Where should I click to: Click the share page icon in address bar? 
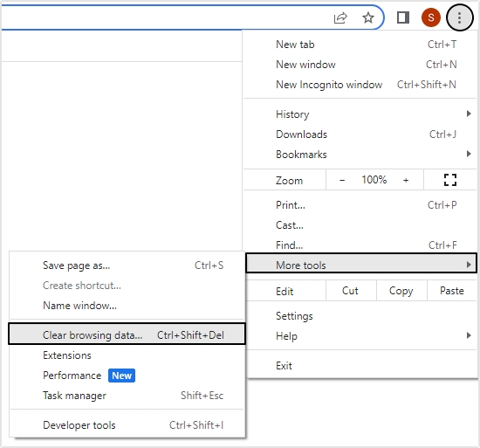tap(340, 17)
